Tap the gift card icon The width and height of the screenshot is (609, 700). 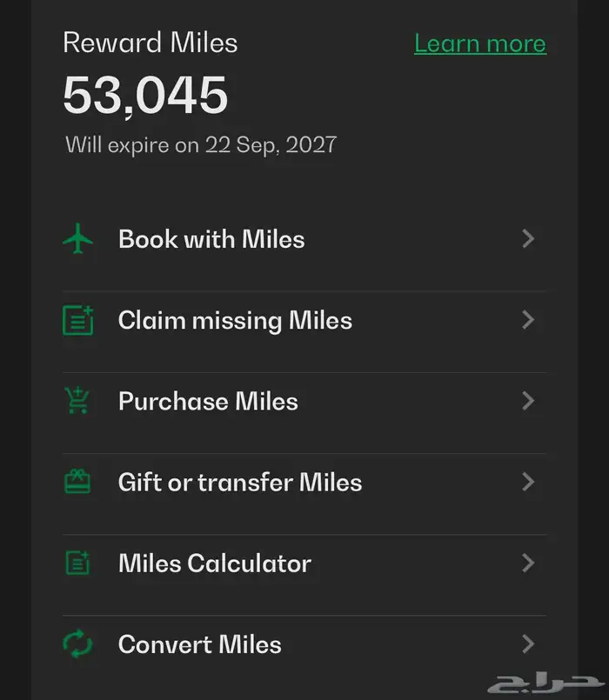pos(78,482)
